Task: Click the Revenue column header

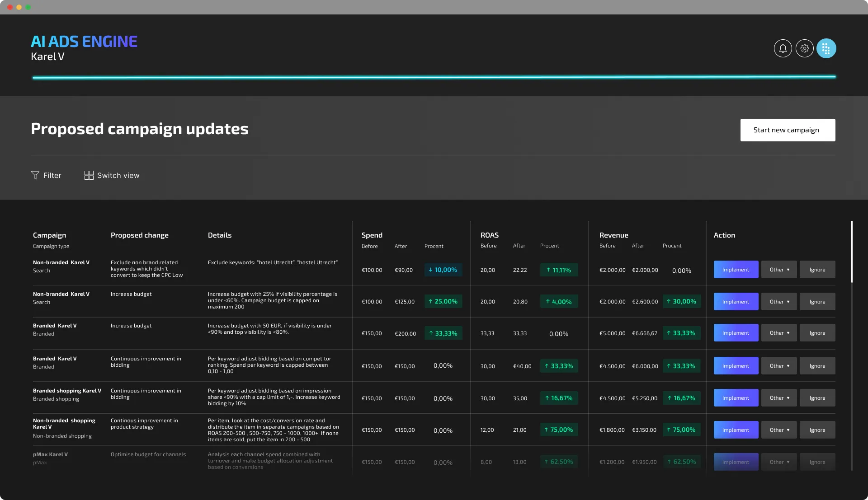Action: point(613,235)
